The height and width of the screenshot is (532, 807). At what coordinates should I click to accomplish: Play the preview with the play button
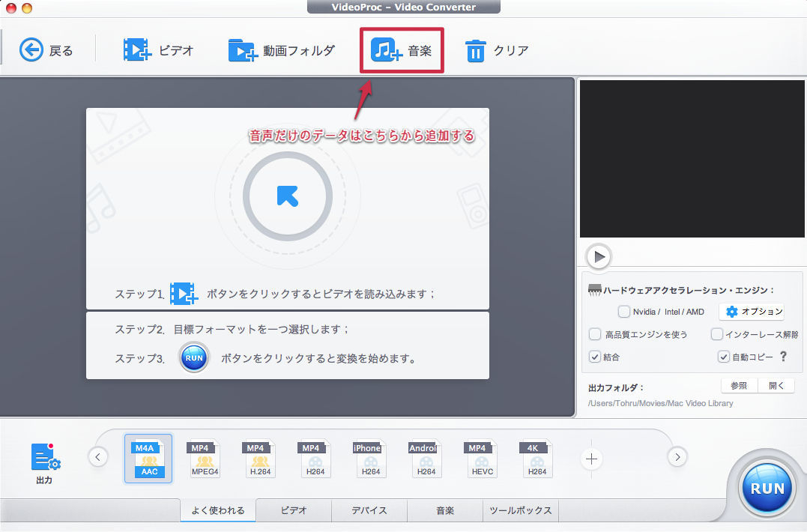(599, 256)
